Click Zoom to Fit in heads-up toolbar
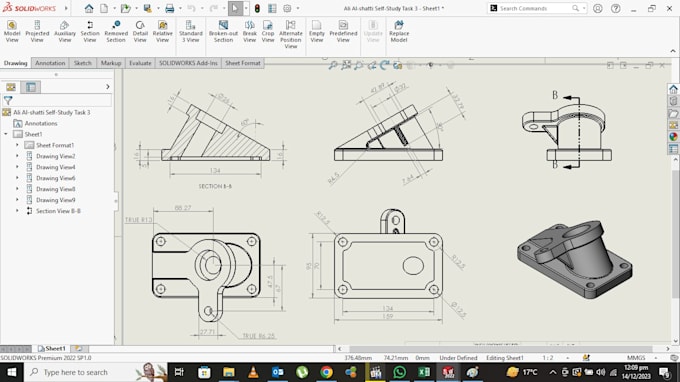The width and height of the screenshot is (680, 382). tap(333, 65)
